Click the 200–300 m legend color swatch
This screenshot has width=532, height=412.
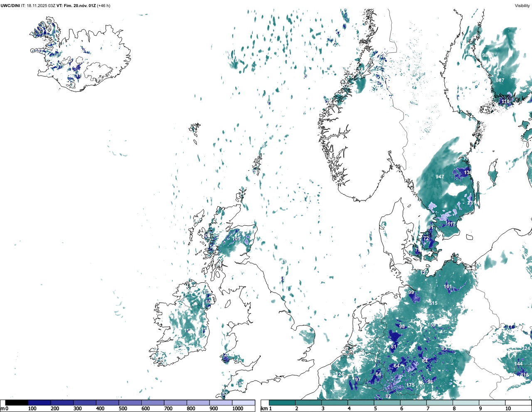[x=62, y=402]
